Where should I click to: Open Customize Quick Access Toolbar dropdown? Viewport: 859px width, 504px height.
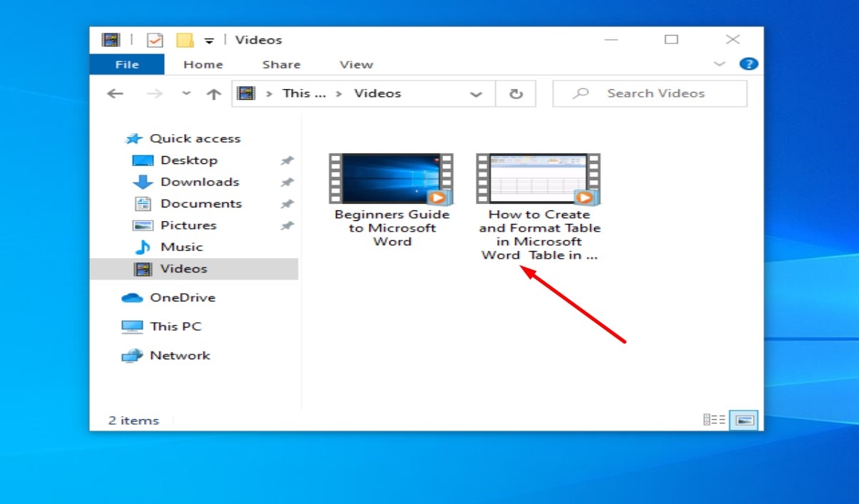[209, 40]
